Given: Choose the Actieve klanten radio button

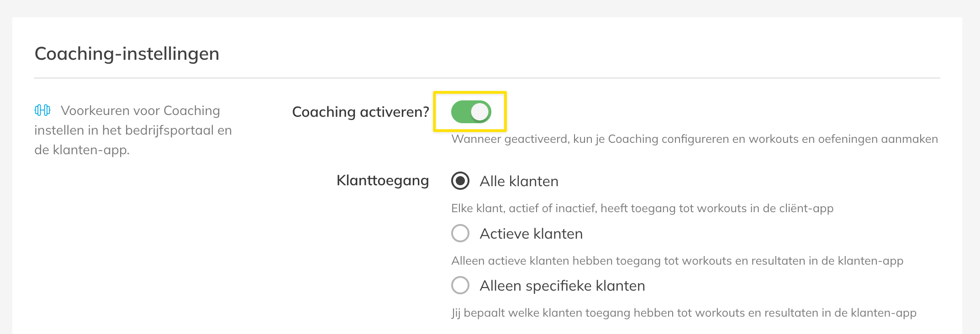Looking at the screenshot, I should (x=460, y=233).
